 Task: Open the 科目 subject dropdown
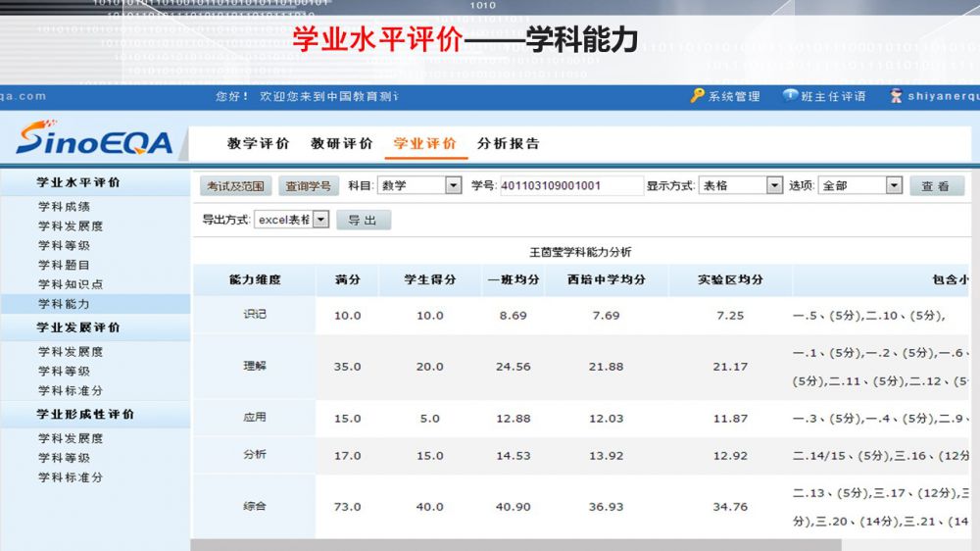[x=453, y=185]
